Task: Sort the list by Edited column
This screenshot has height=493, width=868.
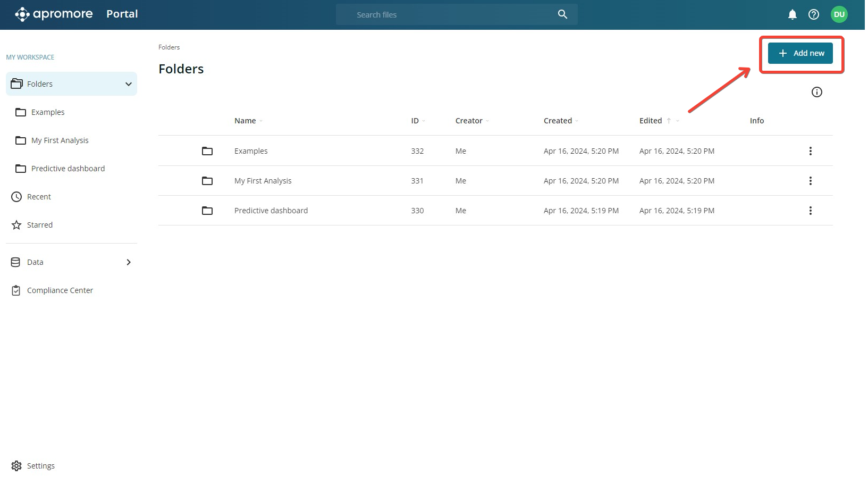Action: (651, 121)
